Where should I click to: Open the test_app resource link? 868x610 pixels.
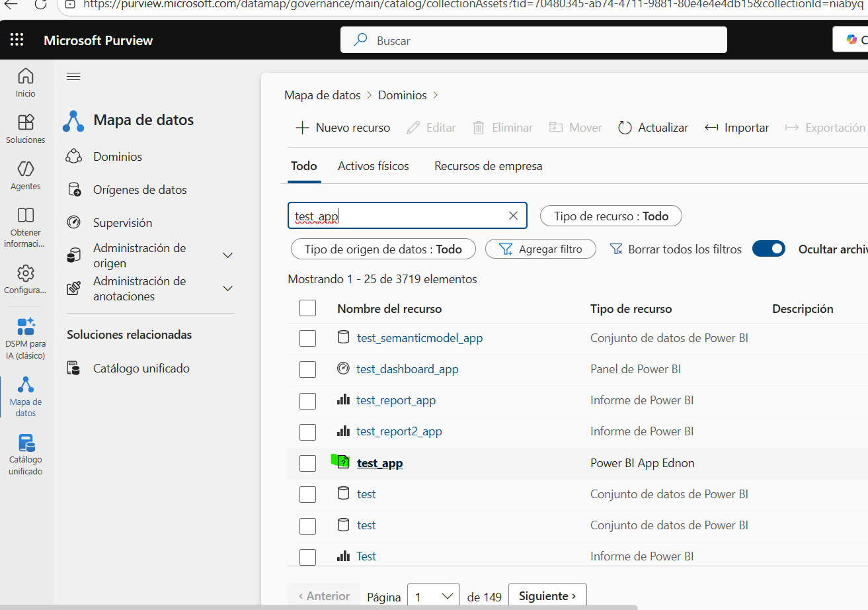click(x=379, y=463)
